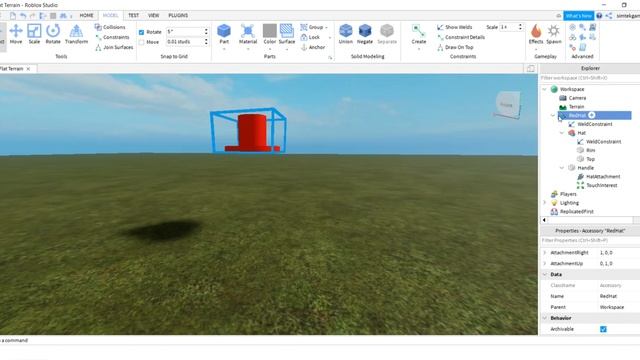Collapse the Behavior properties section
The image size is (640, 360).
[x=544, y=318]
